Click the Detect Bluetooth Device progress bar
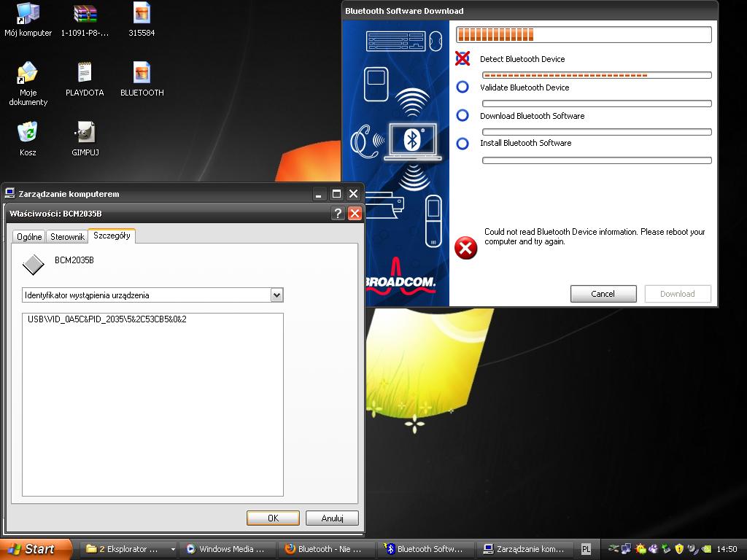 coord(597,75)
